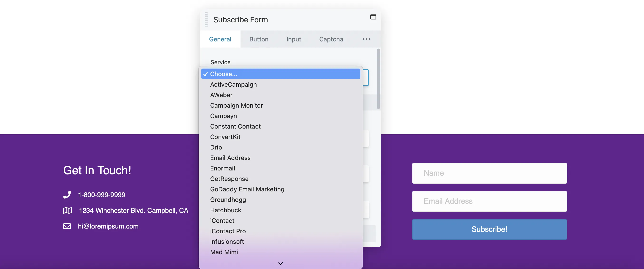
Task: Click the window toggle icon top-right
Action: tap(373, 17)
